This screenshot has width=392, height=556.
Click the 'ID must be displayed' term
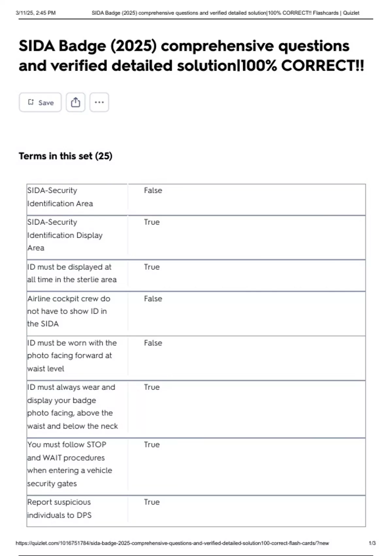72,273
